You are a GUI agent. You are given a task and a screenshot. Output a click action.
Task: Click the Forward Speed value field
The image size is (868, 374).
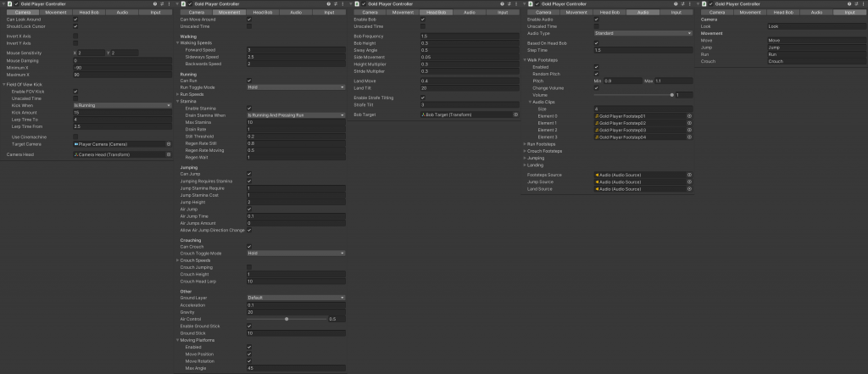coord(296,50)
